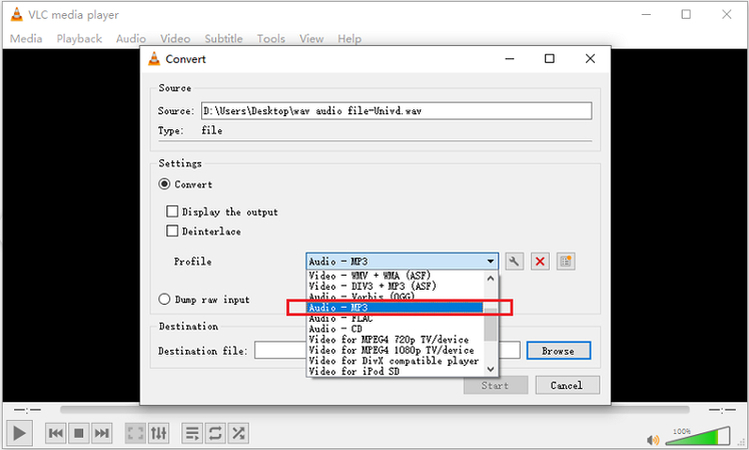This screenshot has height=450, width=749.
Task: Open the Audio menu
Action: tap(131, 39)
